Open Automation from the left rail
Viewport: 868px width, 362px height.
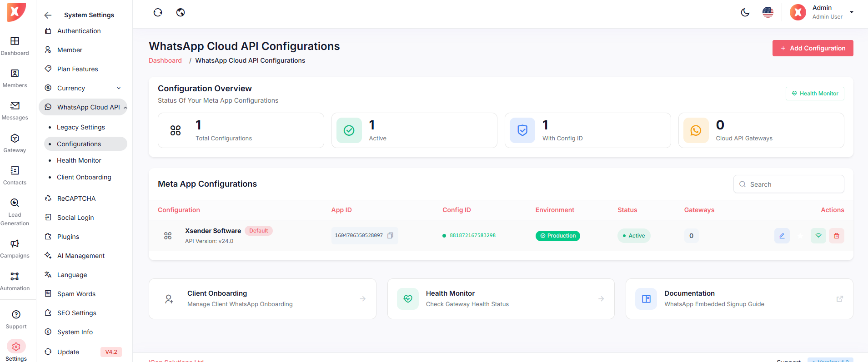click(15, 281)
